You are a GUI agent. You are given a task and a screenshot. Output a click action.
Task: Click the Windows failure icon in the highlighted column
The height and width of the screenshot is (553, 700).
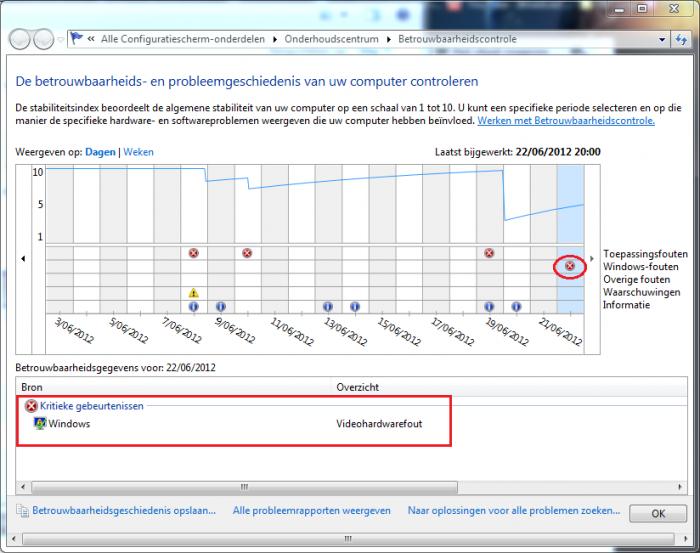click(570, 266)
